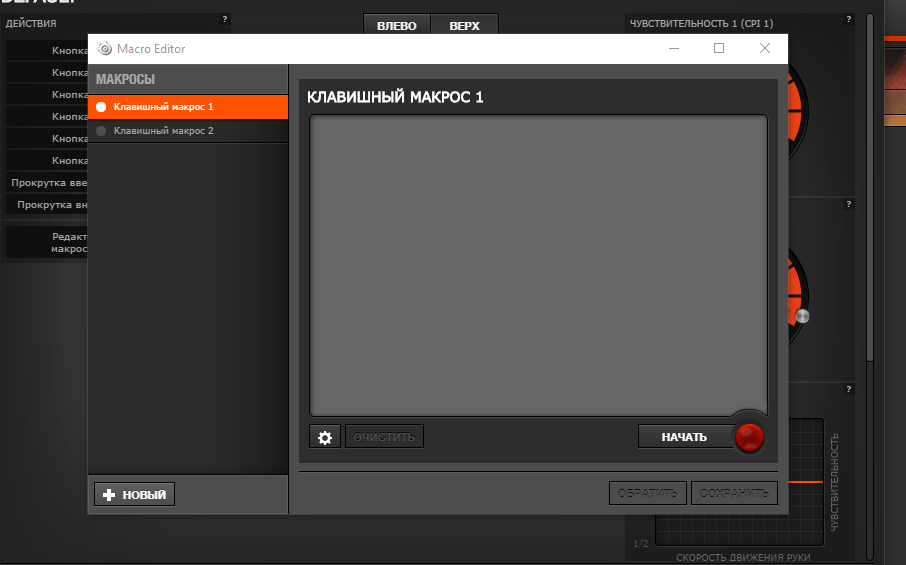The image size is (906, 565).
Task: Click СКОРОСТЬ ДВИЖЕНИЯ РУКИ axis label
Action: click(x=743, y=557)
